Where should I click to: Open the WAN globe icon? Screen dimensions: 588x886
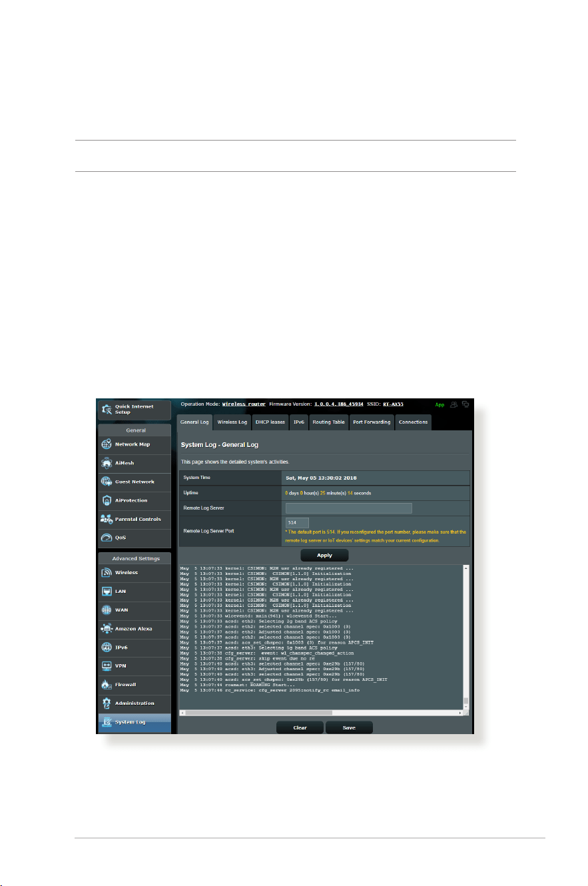click(107, 610)
